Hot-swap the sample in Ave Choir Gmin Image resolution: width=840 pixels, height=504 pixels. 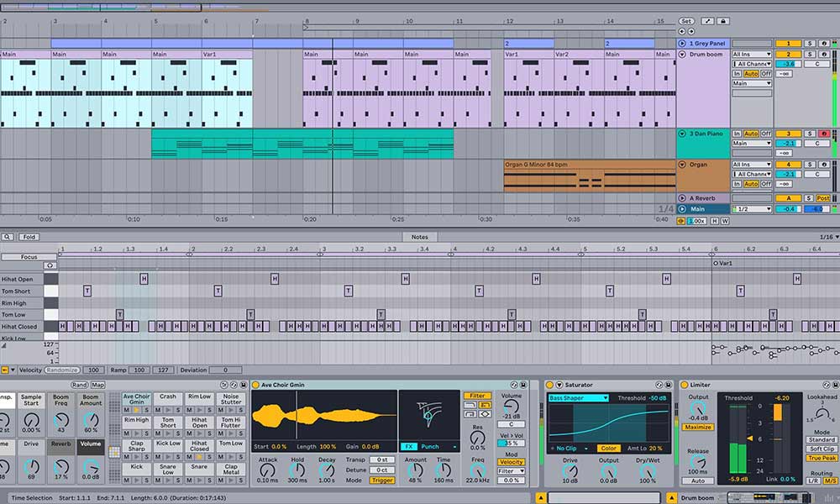[x=512, y=384]
